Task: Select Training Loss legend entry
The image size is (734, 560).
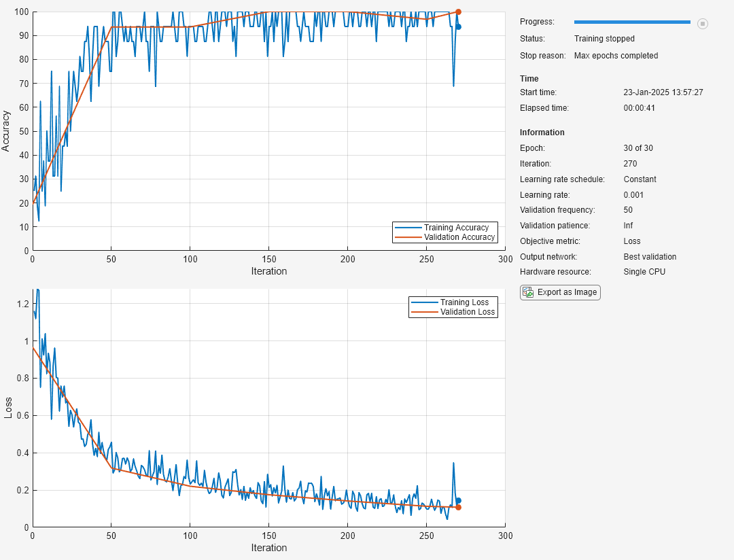Action: coord(464,302)
